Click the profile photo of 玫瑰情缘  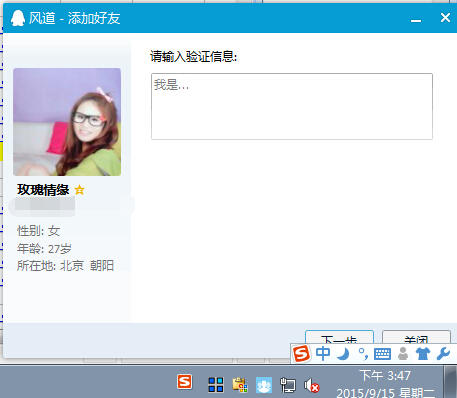[67, 122]
